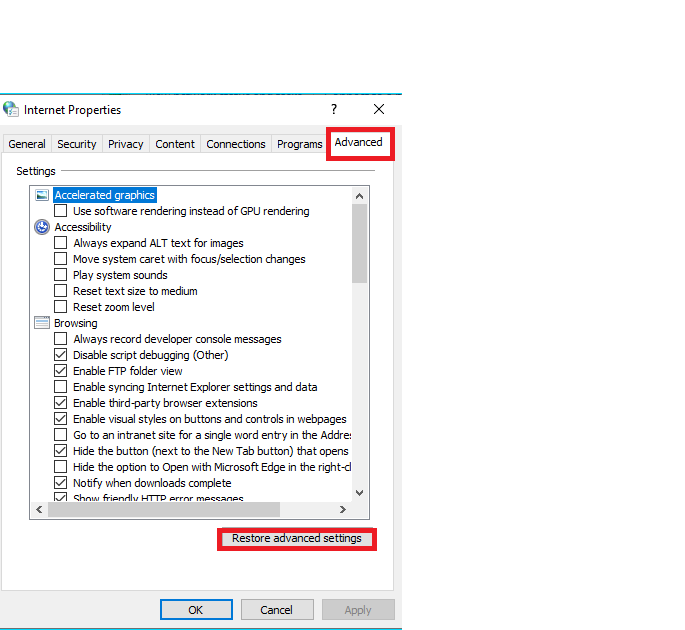Click the question mark help button

(334, 109)
